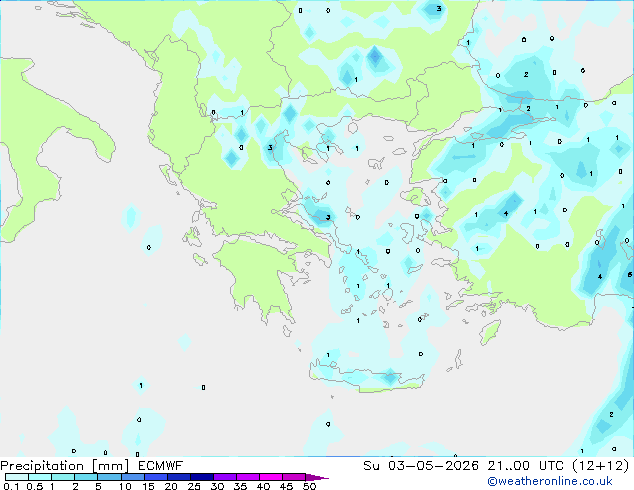Click the legend value "20"
The image size is (634, 490).
[x=171, y=486]
